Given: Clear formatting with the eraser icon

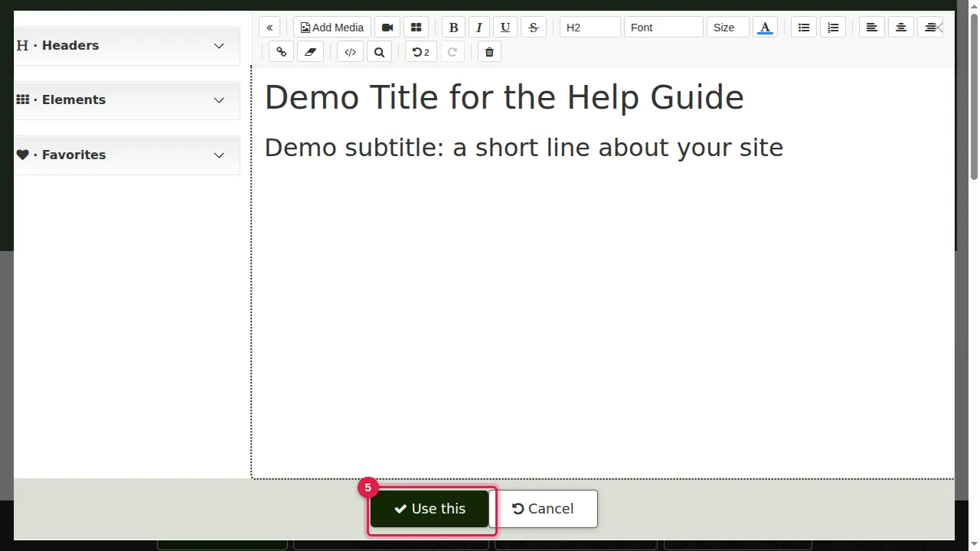Looking at the screenshot, I should click(311, 52).
